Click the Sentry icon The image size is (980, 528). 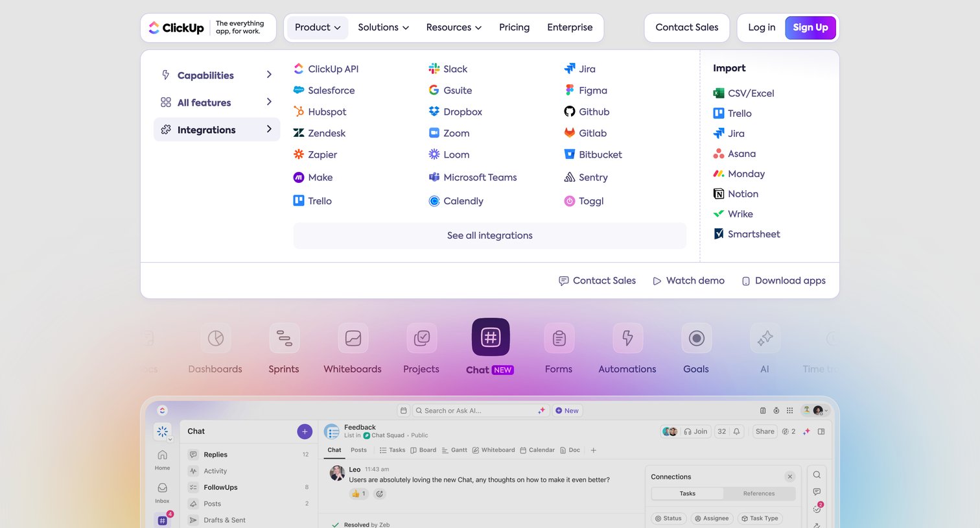tap(570, 177)
